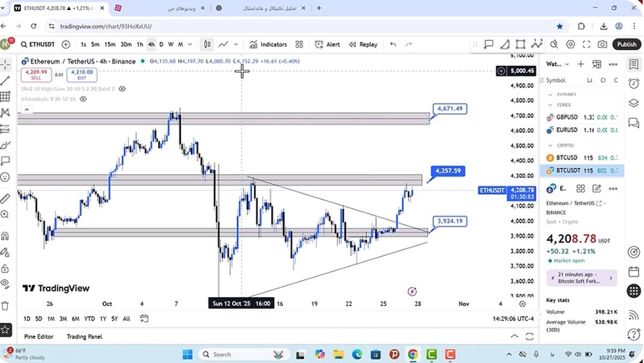Collapse the CRYPTO watchlist section
The image size is (644, 363).
[x=550, y=145]
